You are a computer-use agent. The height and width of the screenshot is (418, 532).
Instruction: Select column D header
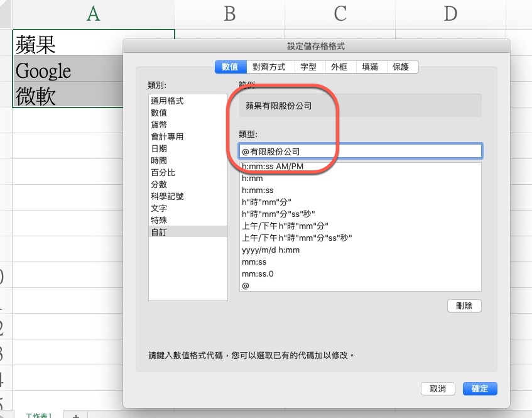click(x=450, y=14)
